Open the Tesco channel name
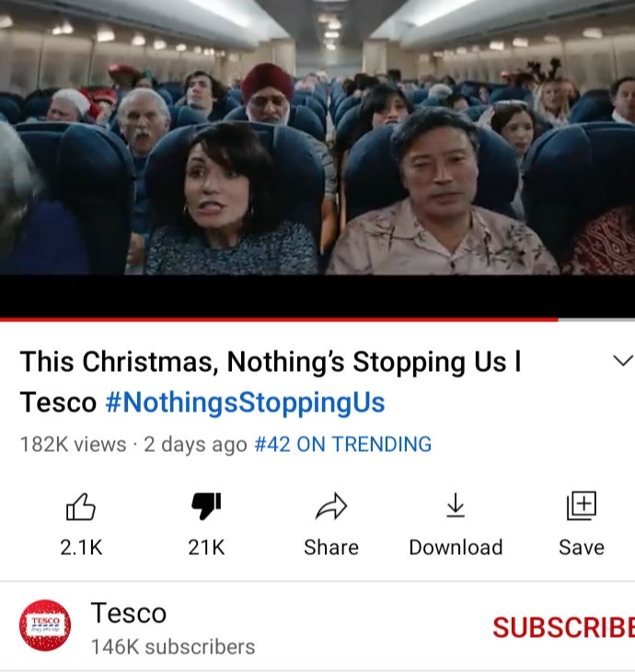The height and width of the screenshot is (672, 635). [129, 613]
